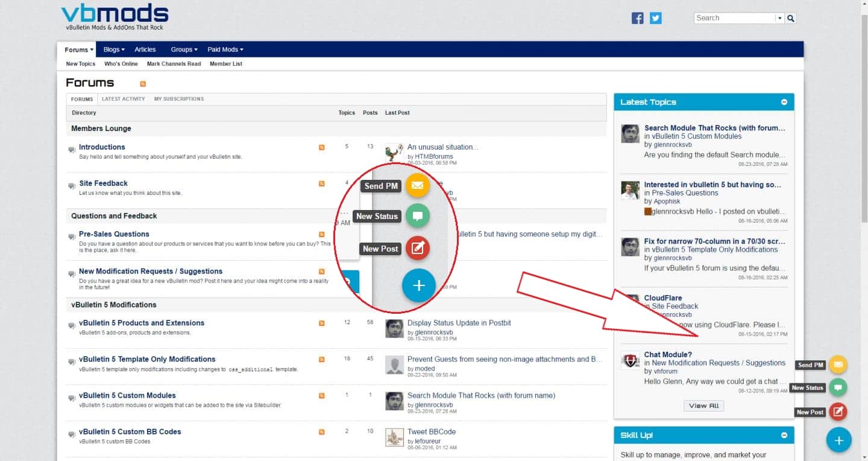Click the yellow Send PM floating button
Image resolution: width=868 pixels, height=461 pixels.
pyautogui.click(x=838, y=364)
